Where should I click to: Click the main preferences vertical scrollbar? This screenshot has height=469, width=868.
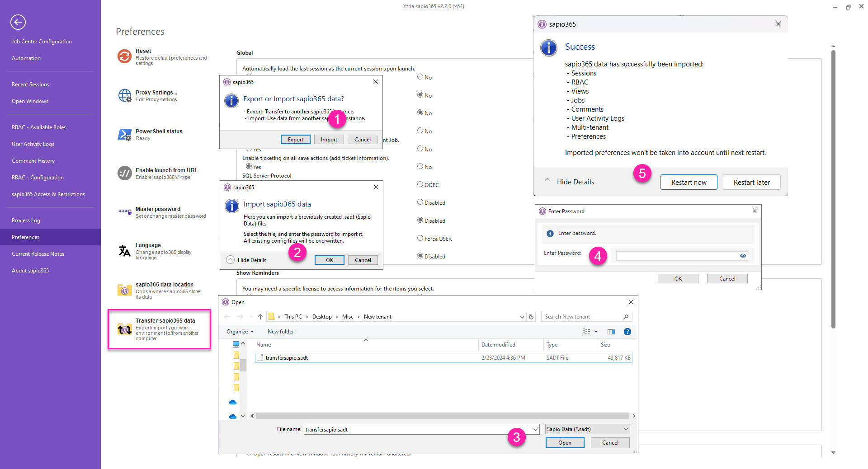[x=833, y=189]
